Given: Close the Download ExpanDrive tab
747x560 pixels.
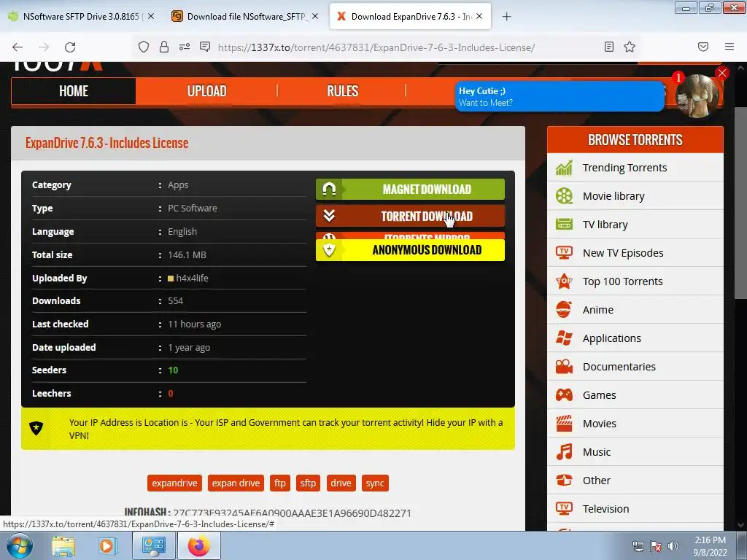Looking at the screenshot, I should point(479,16).
